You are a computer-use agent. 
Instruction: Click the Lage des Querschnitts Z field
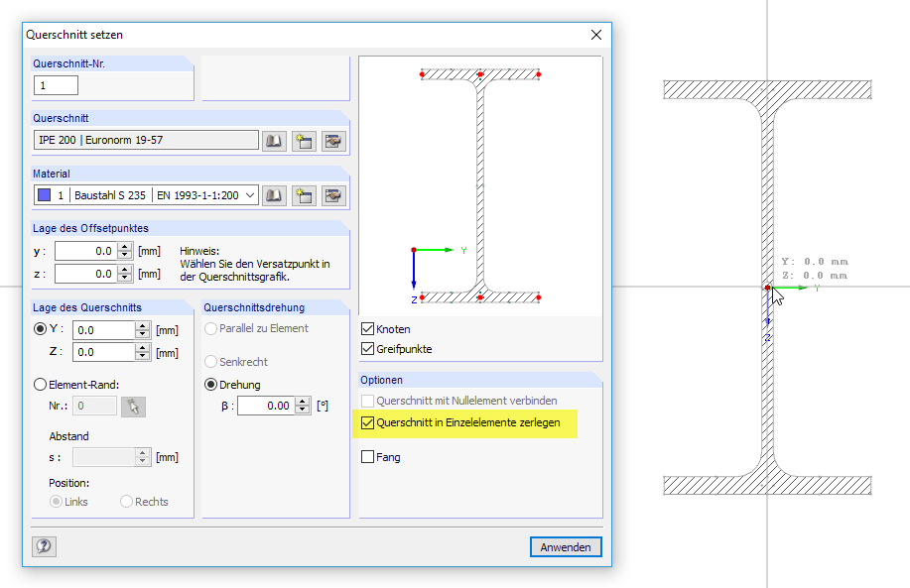click(104, 352)
